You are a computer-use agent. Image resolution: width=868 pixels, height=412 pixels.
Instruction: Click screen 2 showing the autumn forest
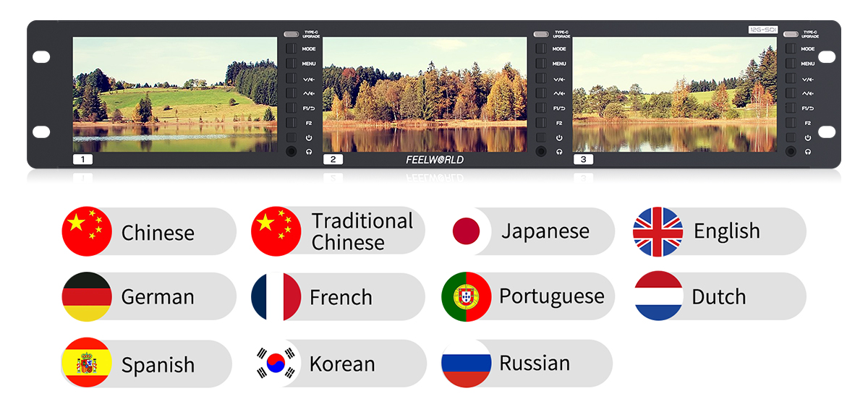pos(425,95)
